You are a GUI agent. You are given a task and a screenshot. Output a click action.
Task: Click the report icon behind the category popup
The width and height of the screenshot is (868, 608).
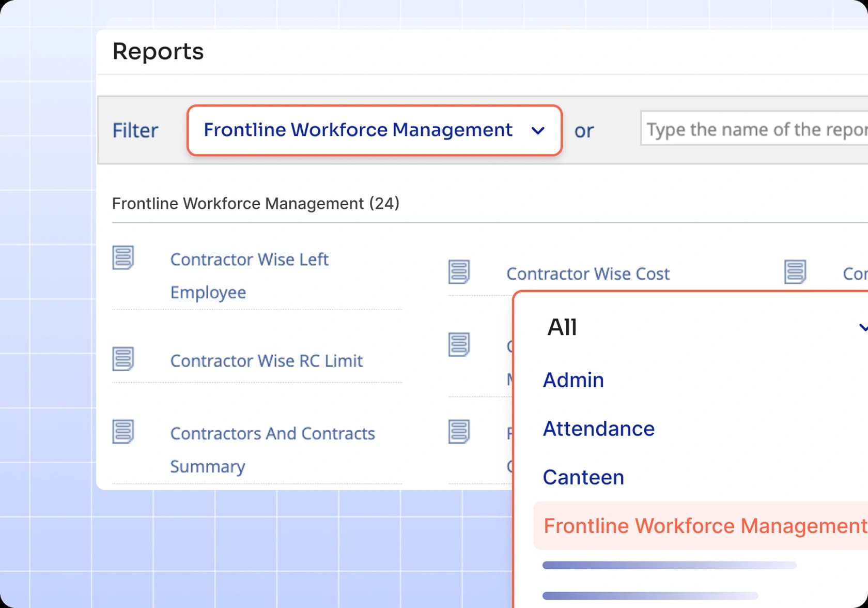[460, 344]
